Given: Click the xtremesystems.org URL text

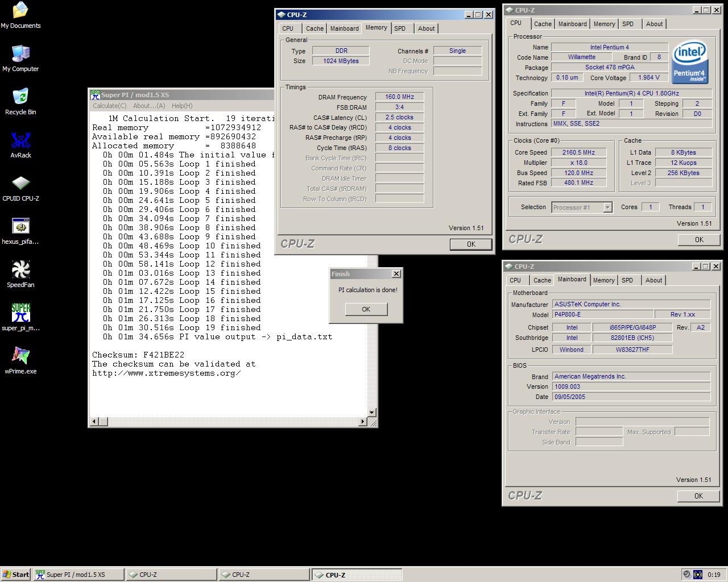Looking at the screenshot, I should click(167, 373).
